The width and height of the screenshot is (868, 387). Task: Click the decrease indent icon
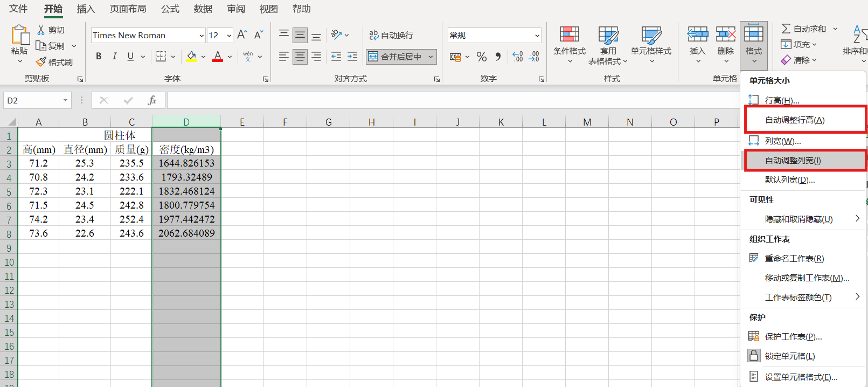(x=336, y=56)
